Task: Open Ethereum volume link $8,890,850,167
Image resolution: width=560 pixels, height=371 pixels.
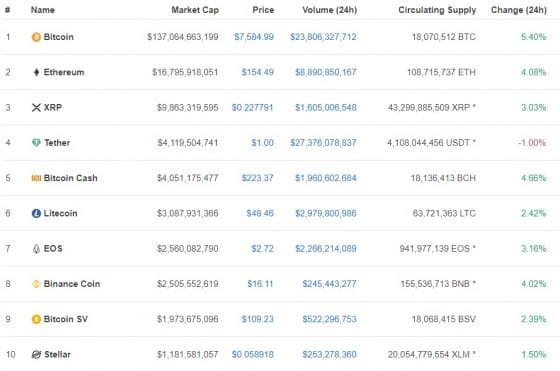Action: [x=326, y=72]
